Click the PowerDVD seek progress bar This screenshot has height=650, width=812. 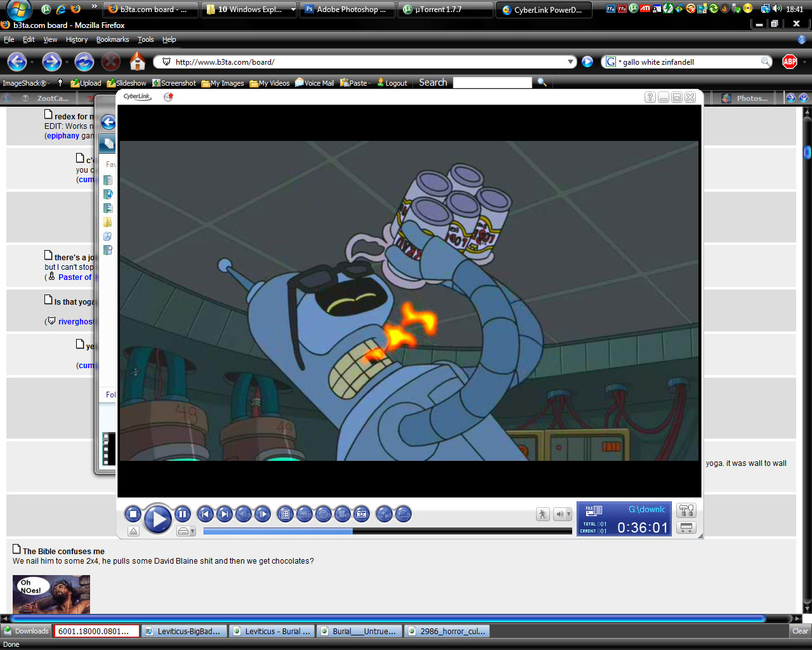click(388, 531)
